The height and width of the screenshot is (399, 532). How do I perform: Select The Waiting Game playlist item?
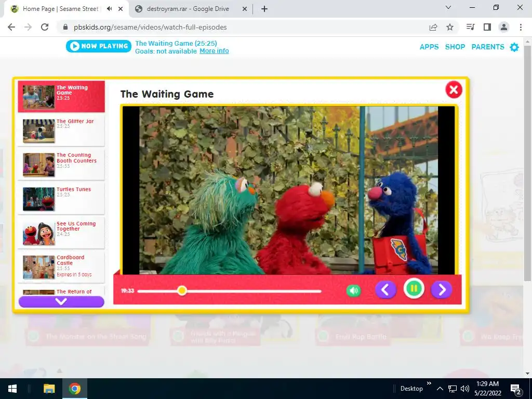click(61, 96)
